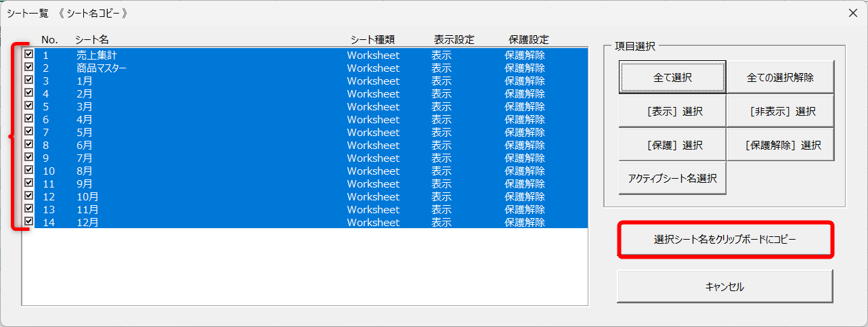Click the 保護設定 column header

pyautogui.click(x=529, y=40)
